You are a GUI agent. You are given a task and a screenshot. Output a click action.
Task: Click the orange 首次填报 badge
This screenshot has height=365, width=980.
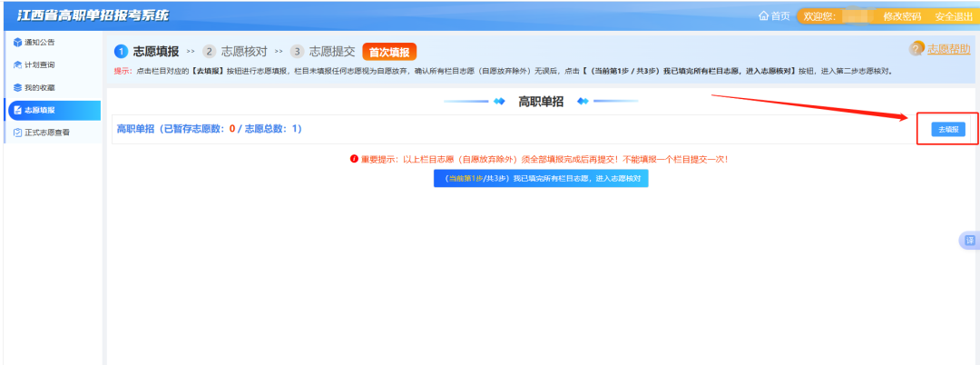[x=389, y=53]
